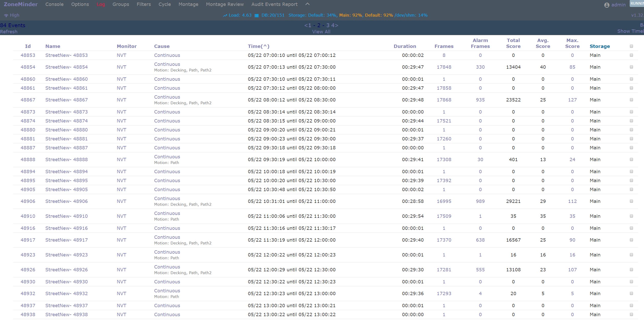The width and height of the screenshot is (644, 320).
Task: Click the Storage Main: 92% status text
Action: click(x=351, y=15)
